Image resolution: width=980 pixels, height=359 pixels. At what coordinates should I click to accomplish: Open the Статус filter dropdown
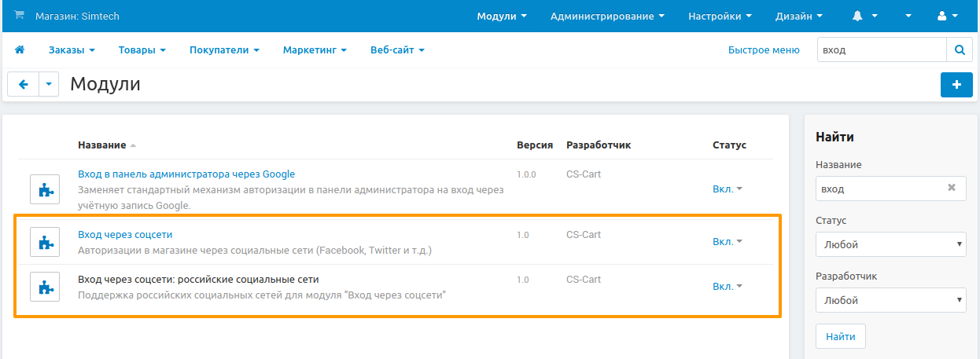point(890,244)
